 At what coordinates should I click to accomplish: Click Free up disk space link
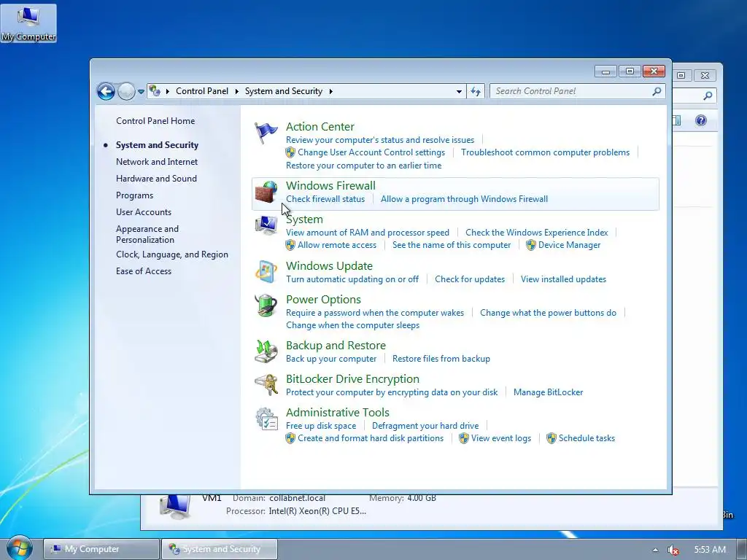321,426
